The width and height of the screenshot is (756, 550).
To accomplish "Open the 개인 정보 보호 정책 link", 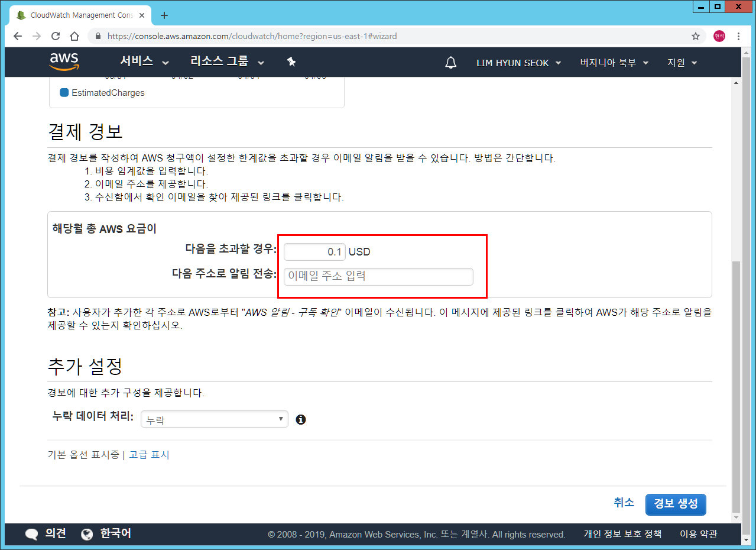I will [x=622, y=535].
